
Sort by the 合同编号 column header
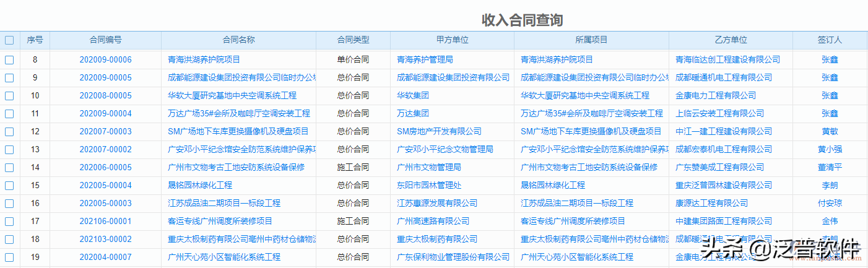pyautogui.click(x=105, y=40)
